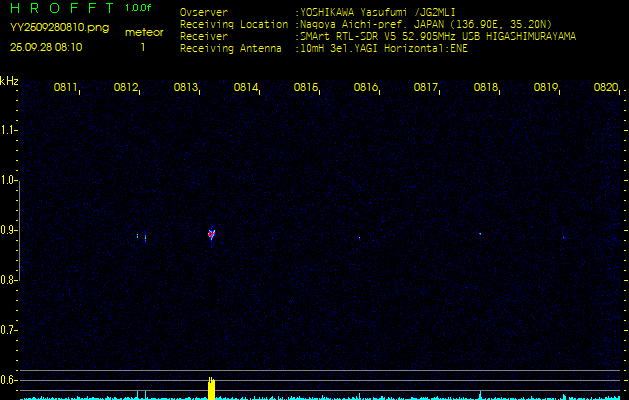
Task: Select the 0813 time marker
Action: 186,88
